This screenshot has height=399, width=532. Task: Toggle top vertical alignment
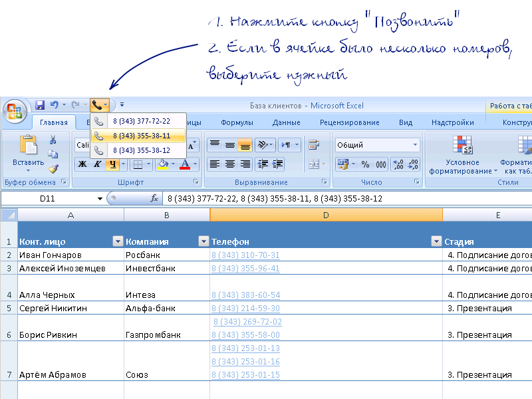[x=214, y=145]
